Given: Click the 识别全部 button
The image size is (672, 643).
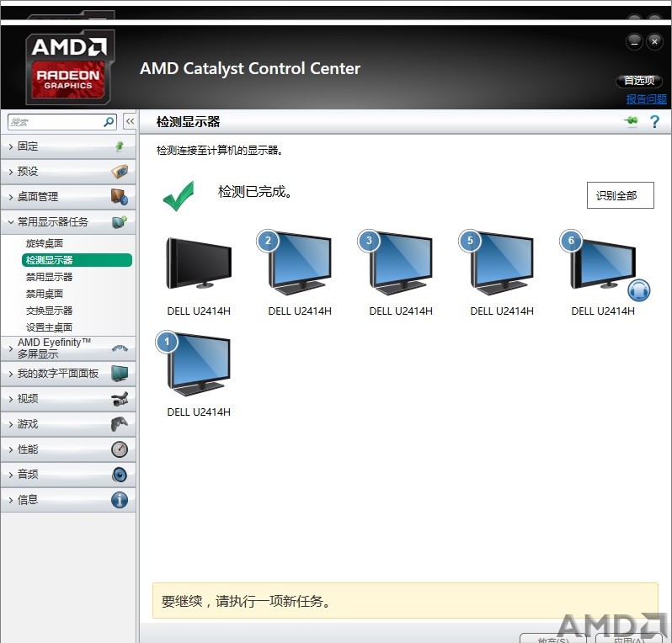Looking at the screenshot, I should coord(620,195).
